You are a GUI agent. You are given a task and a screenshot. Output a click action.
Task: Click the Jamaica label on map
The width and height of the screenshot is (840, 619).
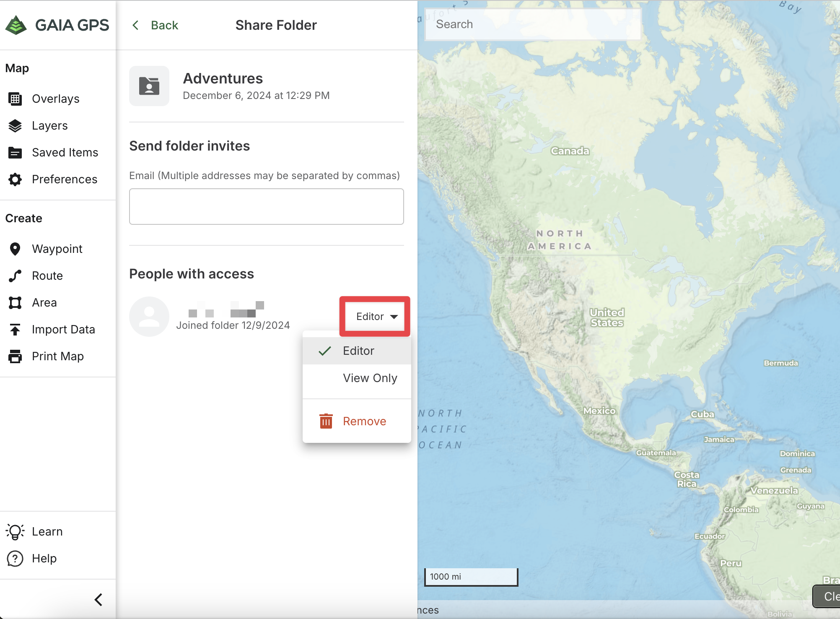pos(719,440)
